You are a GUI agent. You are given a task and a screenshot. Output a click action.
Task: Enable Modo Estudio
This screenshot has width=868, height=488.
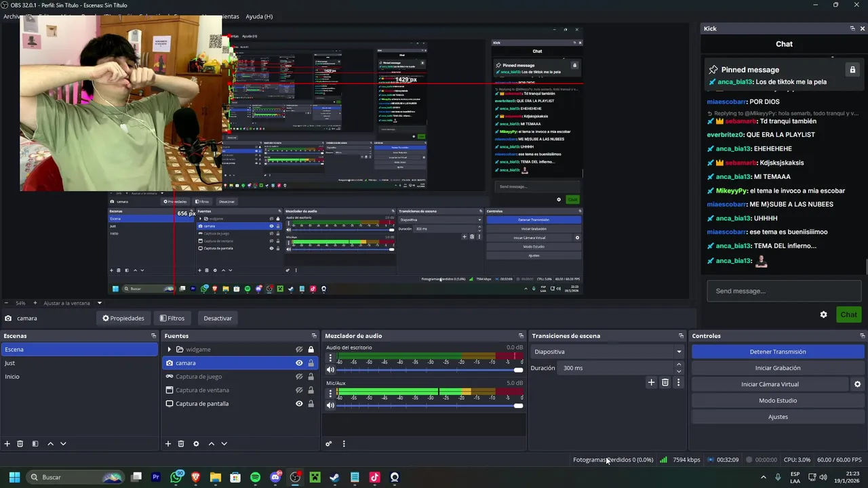778,401
